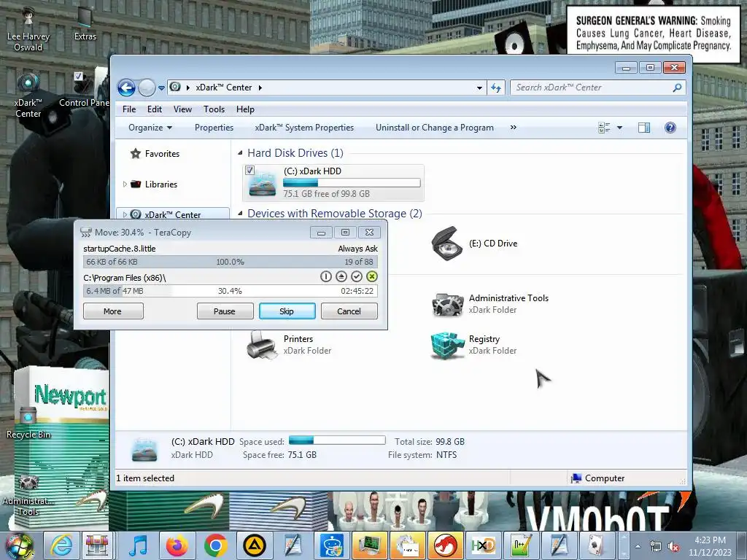Open Notepad++ from the taskbar
This screenshot has width=747, height=560.
521,545
